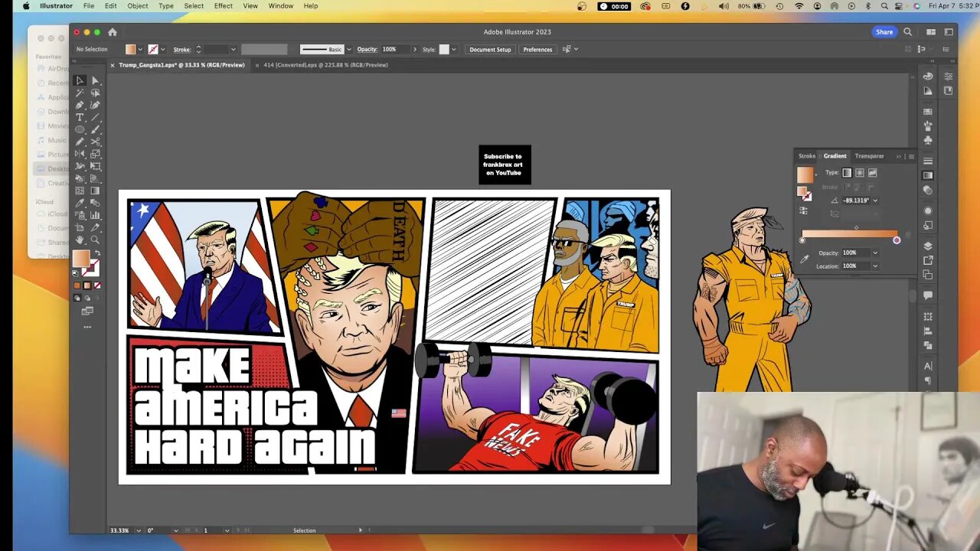Choose Linear gradient type
Viewport: 980px width, 551px height.
pos(847,173)
